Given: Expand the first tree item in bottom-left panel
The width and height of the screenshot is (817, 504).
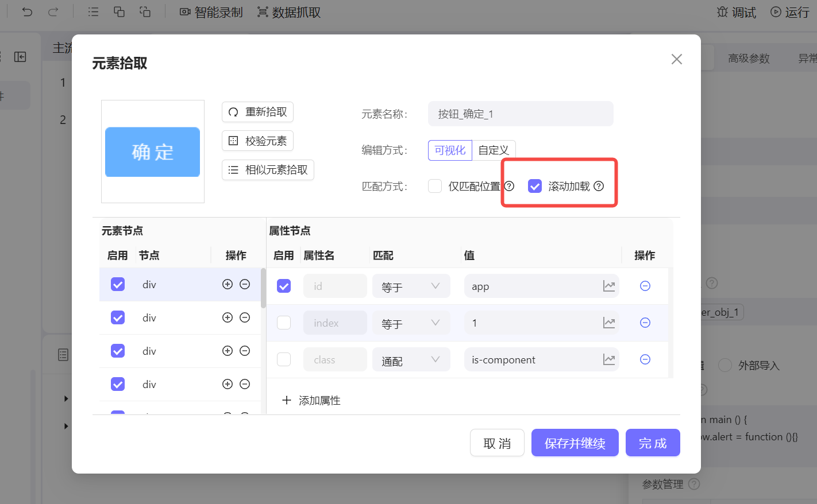Looking at the screenshot, I should [x=65, y=398].
